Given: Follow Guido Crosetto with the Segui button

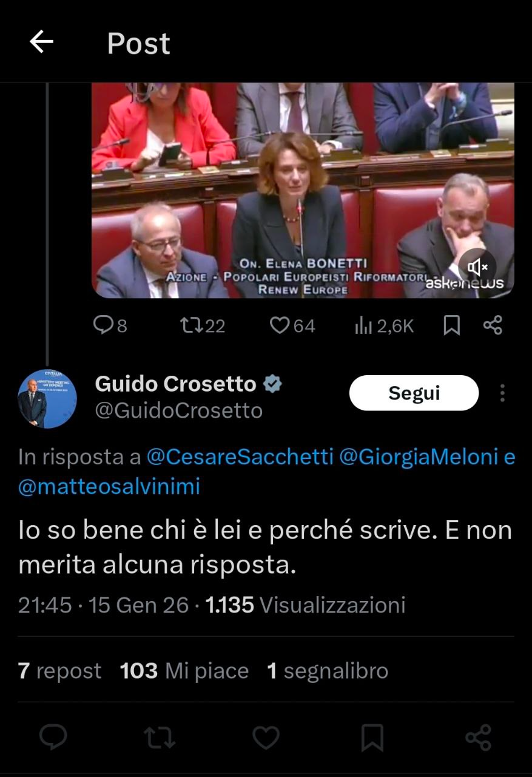Looking at the screenshot, I should pyautogui.click(x=414, y=393).
